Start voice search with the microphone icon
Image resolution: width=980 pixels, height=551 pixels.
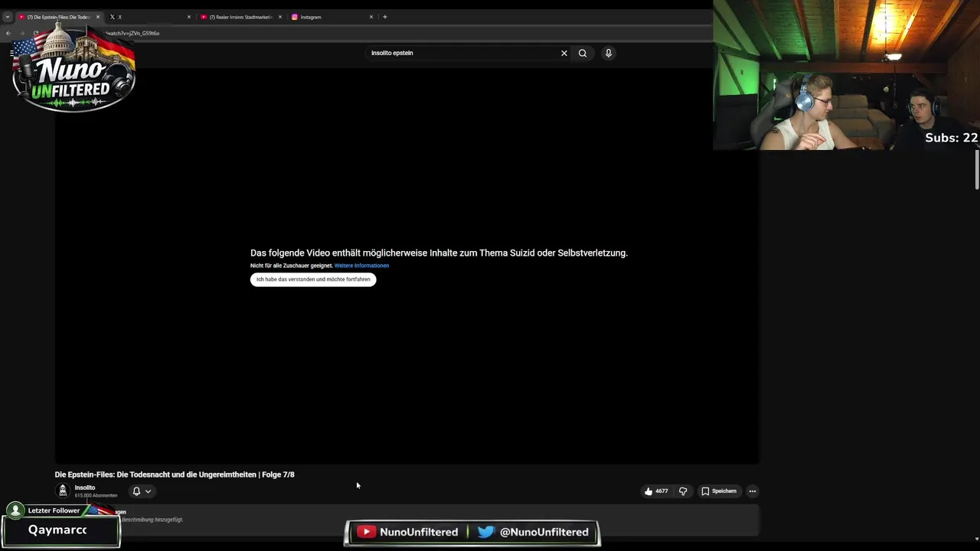click(x=609, y=53)
